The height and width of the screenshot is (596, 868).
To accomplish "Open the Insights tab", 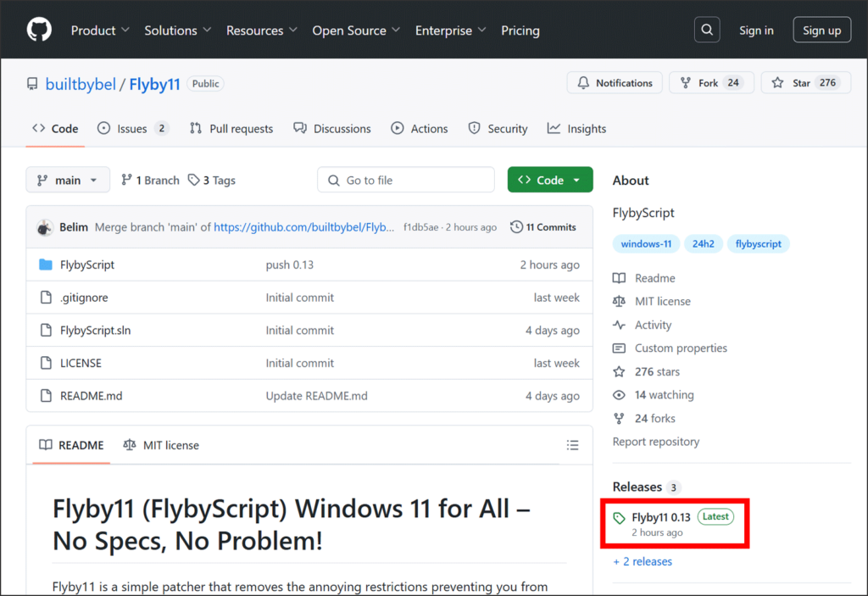I will (x=576, y=129).
